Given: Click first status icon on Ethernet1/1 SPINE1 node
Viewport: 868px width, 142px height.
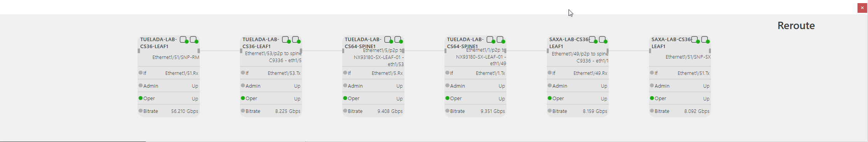Looking at the screenshot, I should pyautogui.click(x=490, y=40).
